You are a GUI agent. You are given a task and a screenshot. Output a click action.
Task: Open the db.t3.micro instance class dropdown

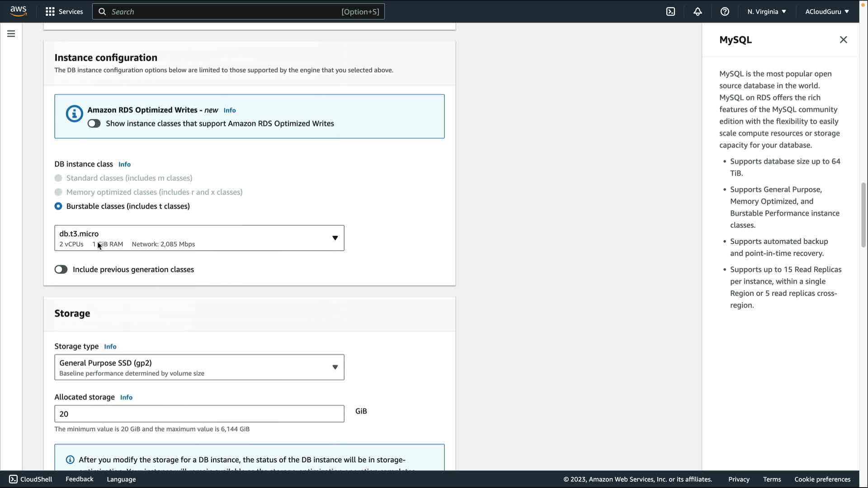[x=199, y=238]
